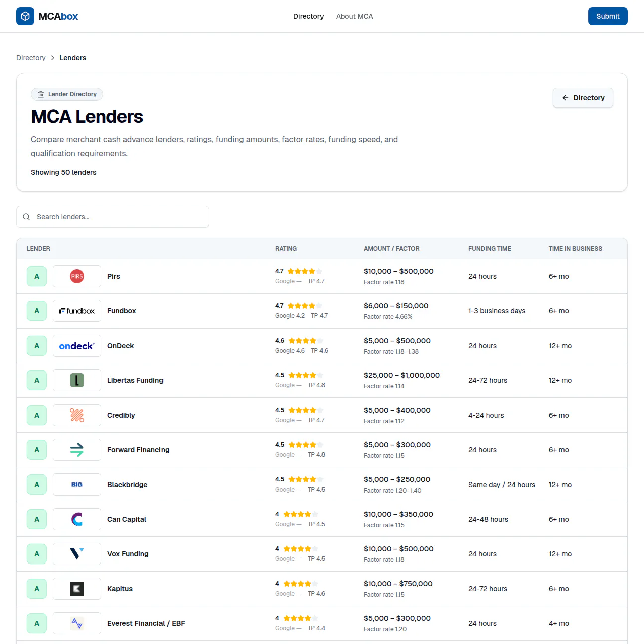
Task: Click the RATING column header
Action: point(286,249)
